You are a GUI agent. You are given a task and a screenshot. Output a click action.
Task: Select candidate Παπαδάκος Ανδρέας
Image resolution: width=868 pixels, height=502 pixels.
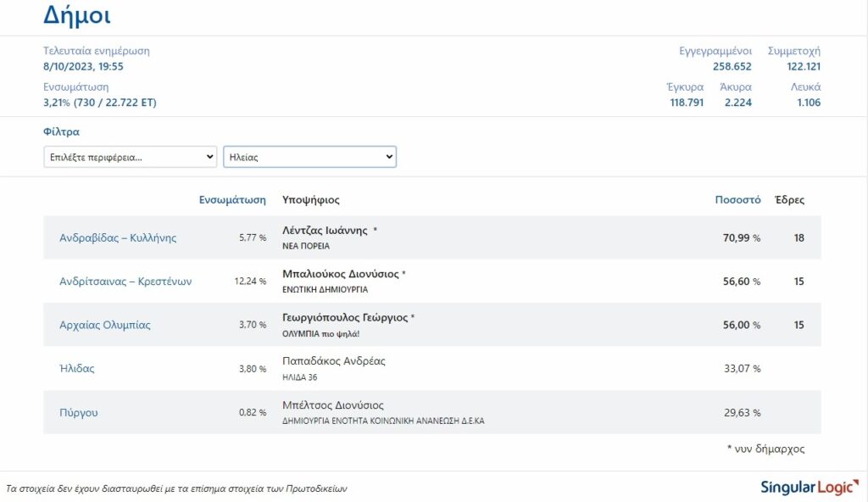334,361
